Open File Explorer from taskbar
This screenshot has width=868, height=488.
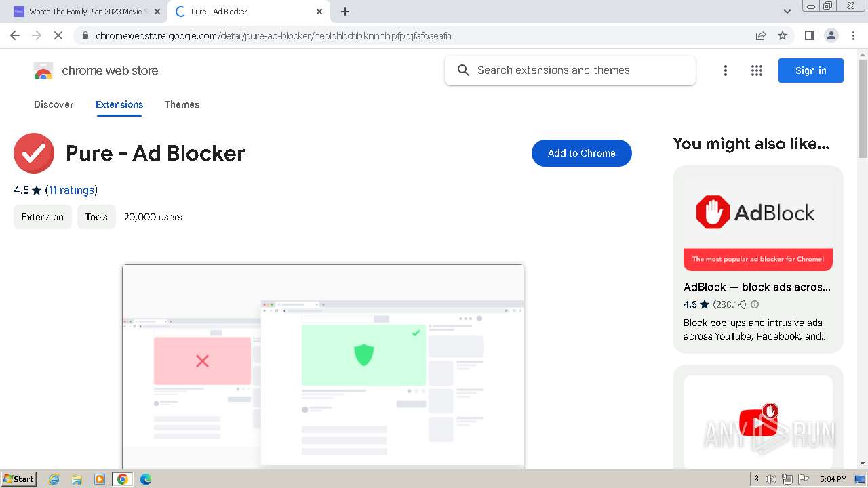tap(77, 479)
